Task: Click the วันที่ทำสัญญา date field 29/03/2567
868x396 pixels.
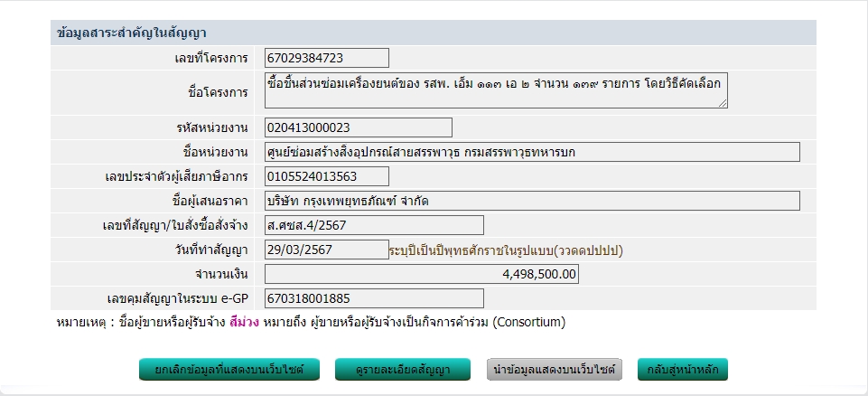Action: [327, 250]
